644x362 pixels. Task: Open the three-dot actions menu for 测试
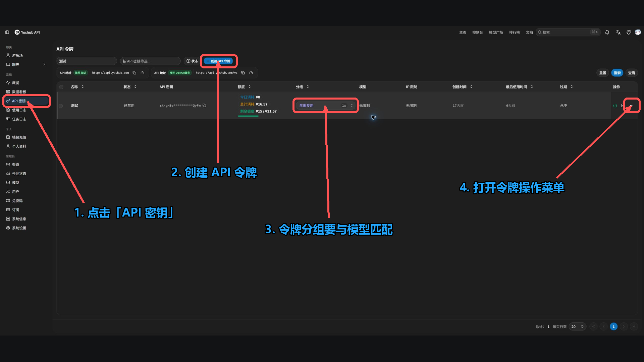[632, 106]
